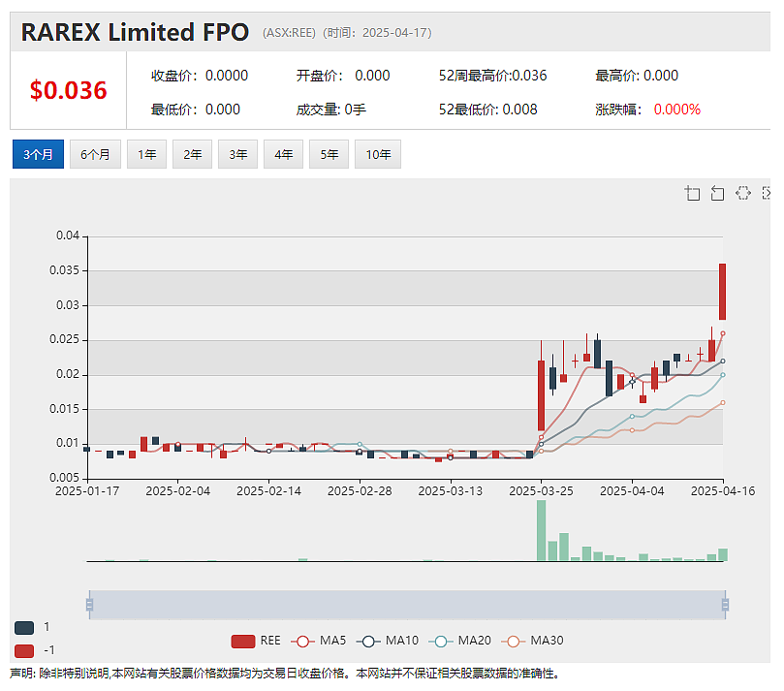Hide the MA10 moving average legend entry
Screen dimensions: 784x691
(x=388, y=641)
